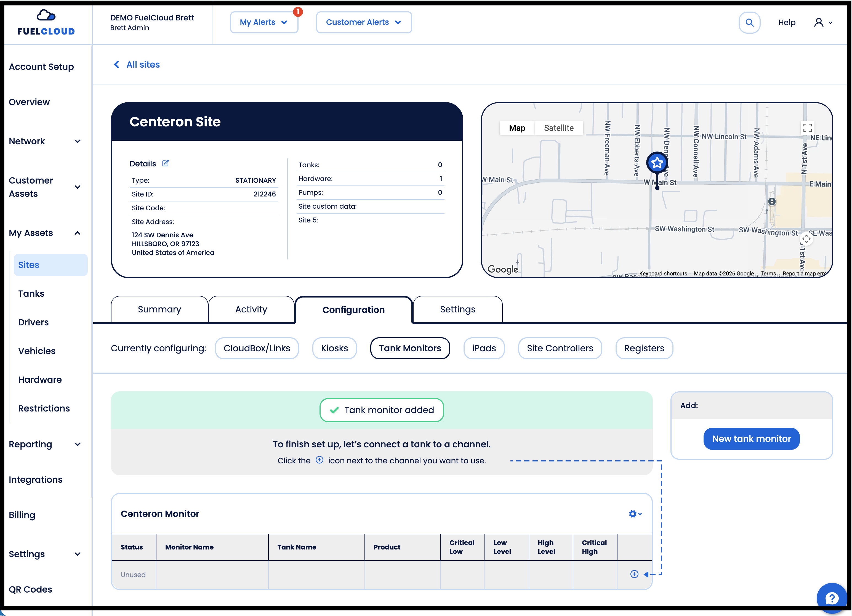852x616 pixels.
Task: Select Registers configuration chip
Action: coord(644,348)
